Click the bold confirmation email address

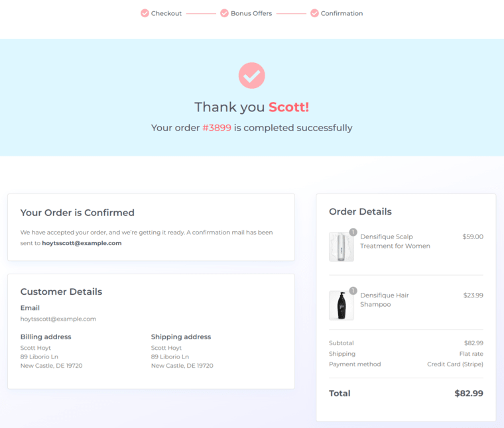coord(82,243)
